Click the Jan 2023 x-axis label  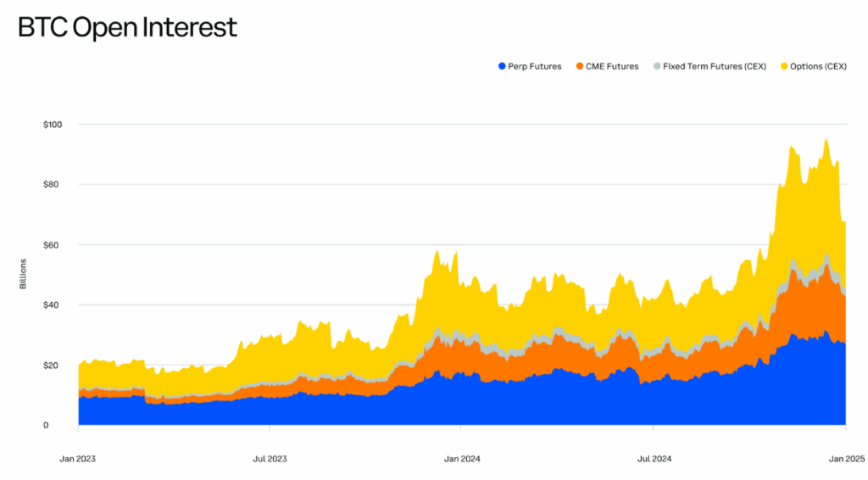pyautogui.click(x=77, y=459)
